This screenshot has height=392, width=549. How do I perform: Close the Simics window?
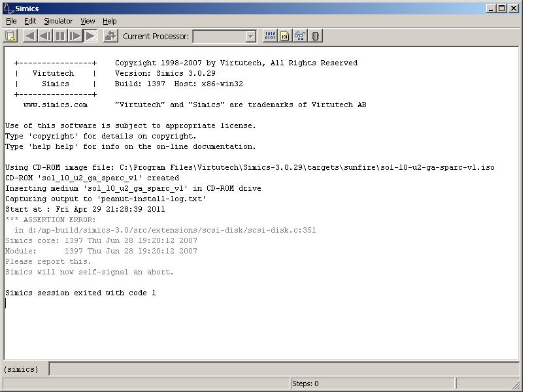pos(514,8)
